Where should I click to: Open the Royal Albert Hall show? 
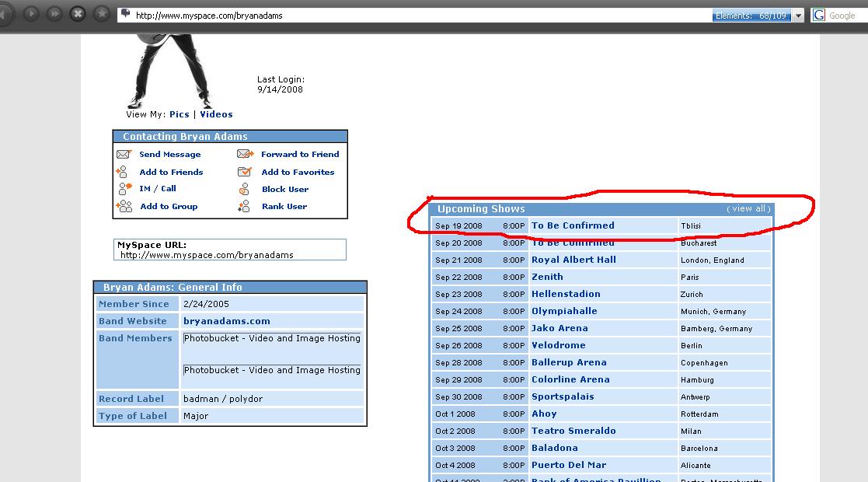tap(573, 260)
